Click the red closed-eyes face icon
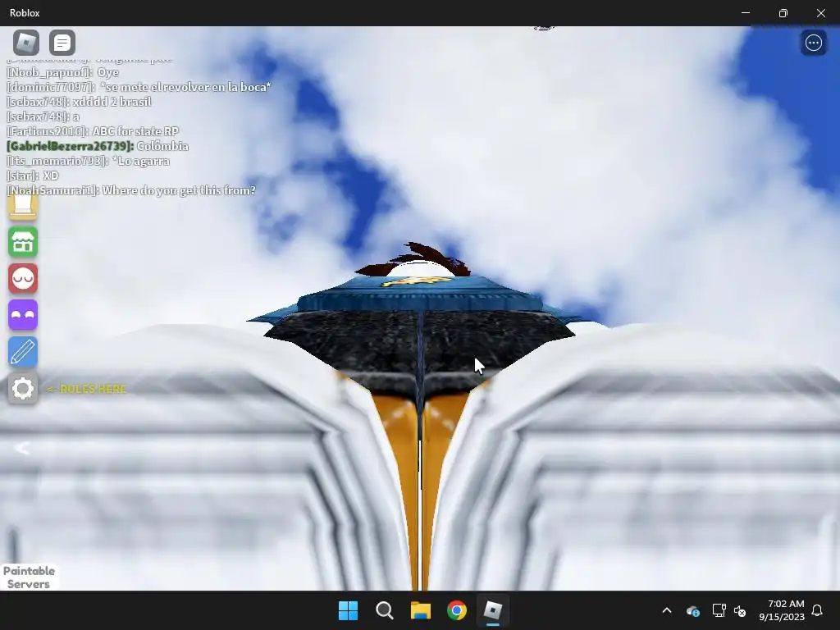The width and height of the screenshot is (840, 630). [22, 279]
